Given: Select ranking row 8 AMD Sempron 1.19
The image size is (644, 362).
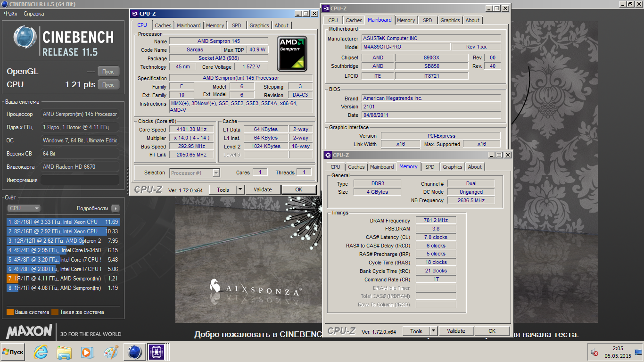Looking at the screenshot, I should pyautogui.click(x=63, y=288).
